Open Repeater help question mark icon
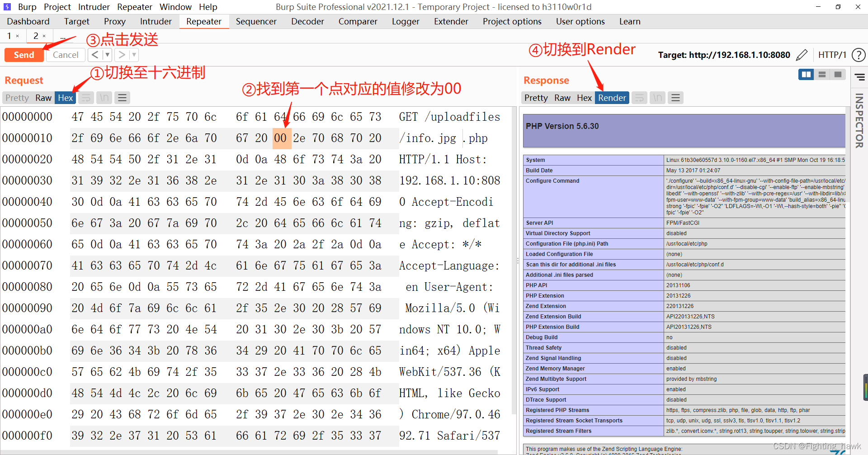Screen dimensions: 868x455 point(858,55)
